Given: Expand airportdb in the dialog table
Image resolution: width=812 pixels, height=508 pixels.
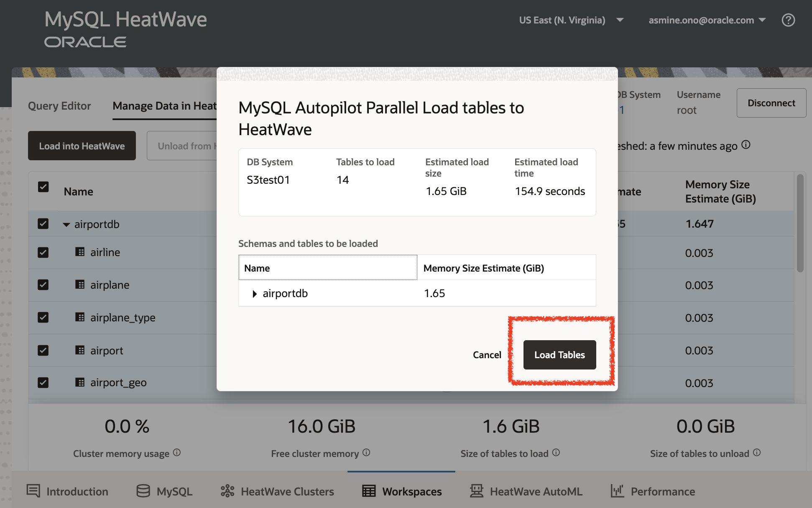Looking at the screenshot, I should click(254, 294).
